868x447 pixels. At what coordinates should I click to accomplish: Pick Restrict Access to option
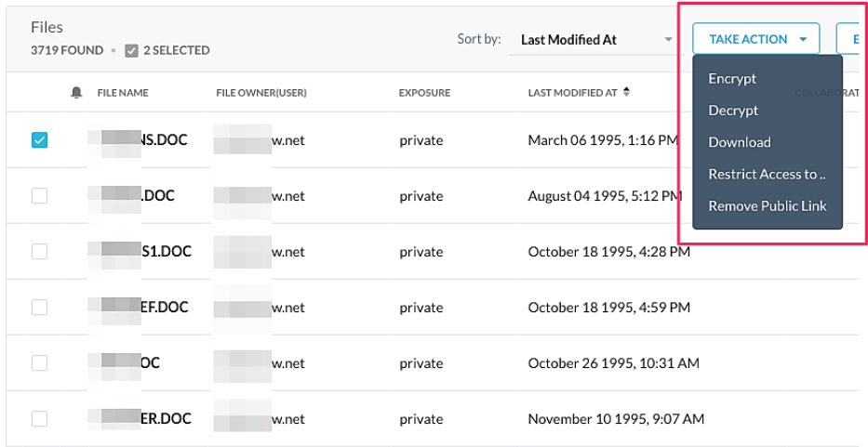(x=767, y=175)
